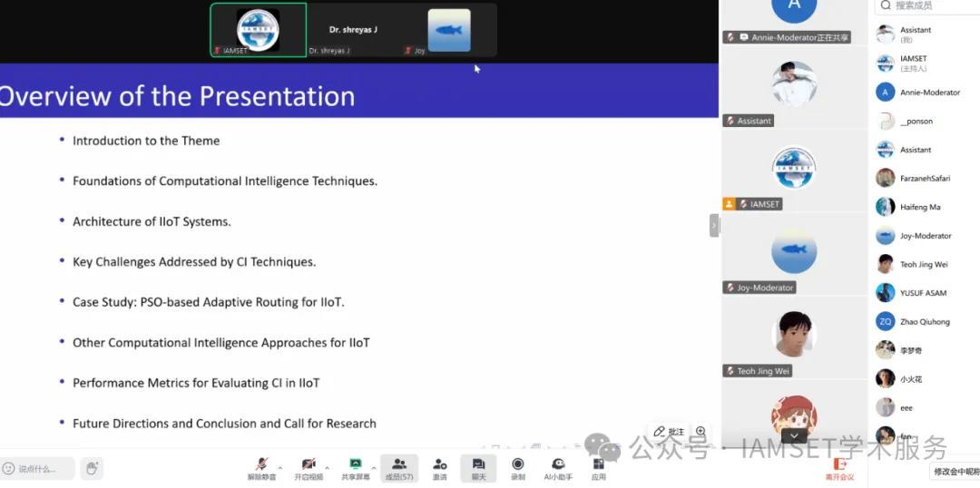Leave the meeting via 离开会议
This screenshot has width=980, height=488.
click(839, 469)
